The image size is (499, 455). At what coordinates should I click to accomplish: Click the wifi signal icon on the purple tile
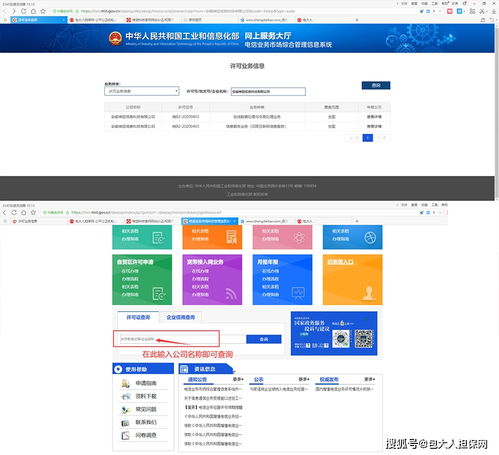231,294
